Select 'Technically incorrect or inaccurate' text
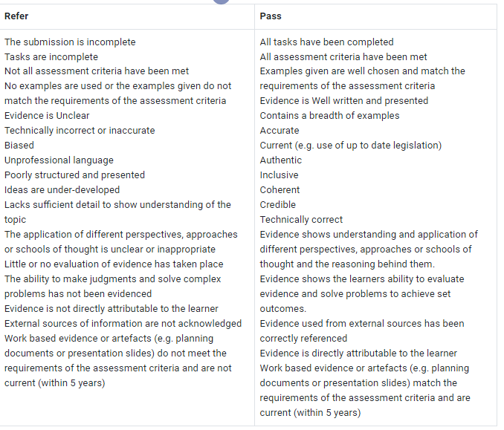The width and height of the screenshot is (504, 430). 80,131
